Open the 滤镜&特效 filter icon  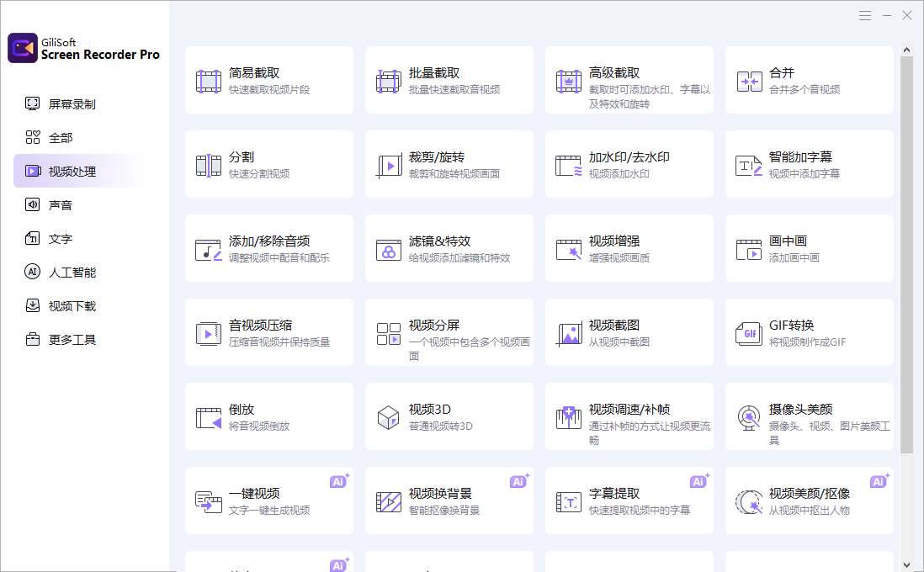(389, 250)
